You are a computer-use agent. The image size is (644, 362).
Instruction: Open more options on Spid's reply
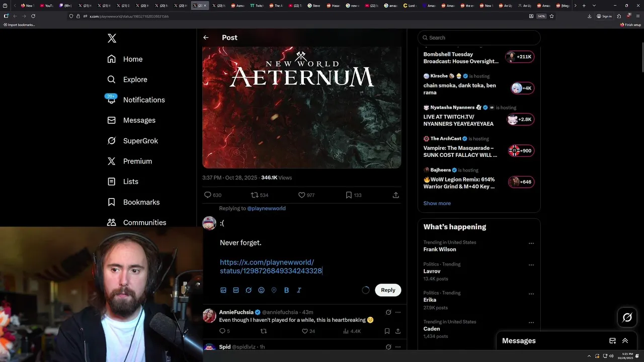tap(398, 347)
